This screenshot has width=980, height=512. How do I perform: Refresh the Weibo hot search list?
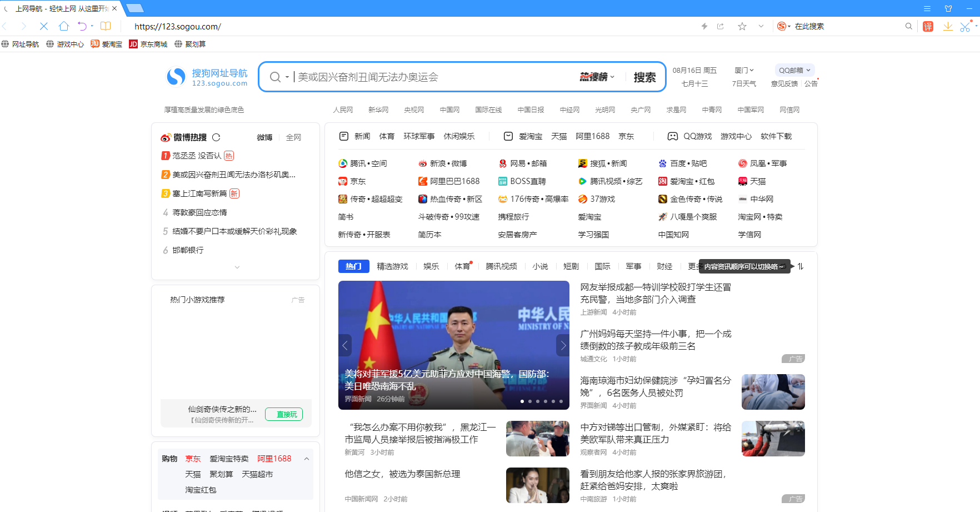(x=216, y=137)
